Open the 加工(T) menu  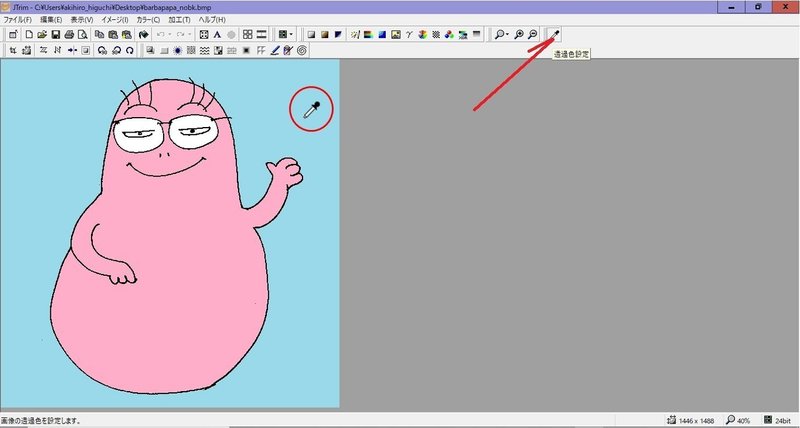click(x=179, y=20)
